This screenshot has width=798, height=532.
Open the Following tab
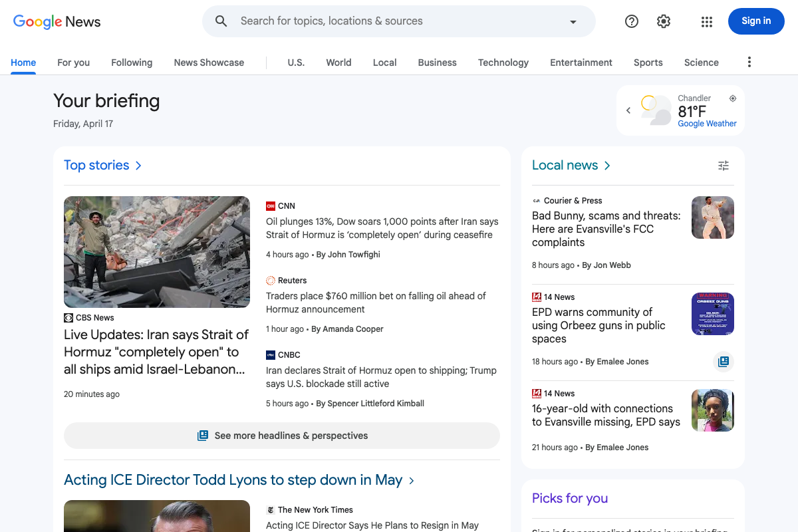132,63
